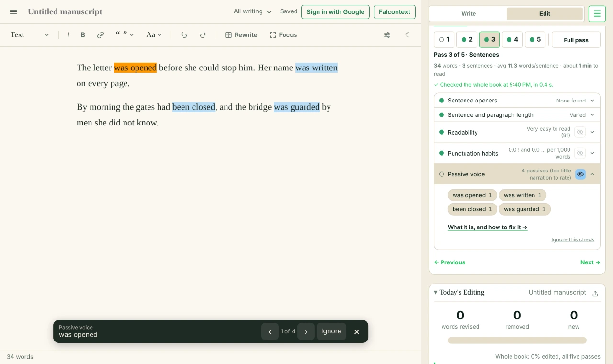Select pass 4

512,40
